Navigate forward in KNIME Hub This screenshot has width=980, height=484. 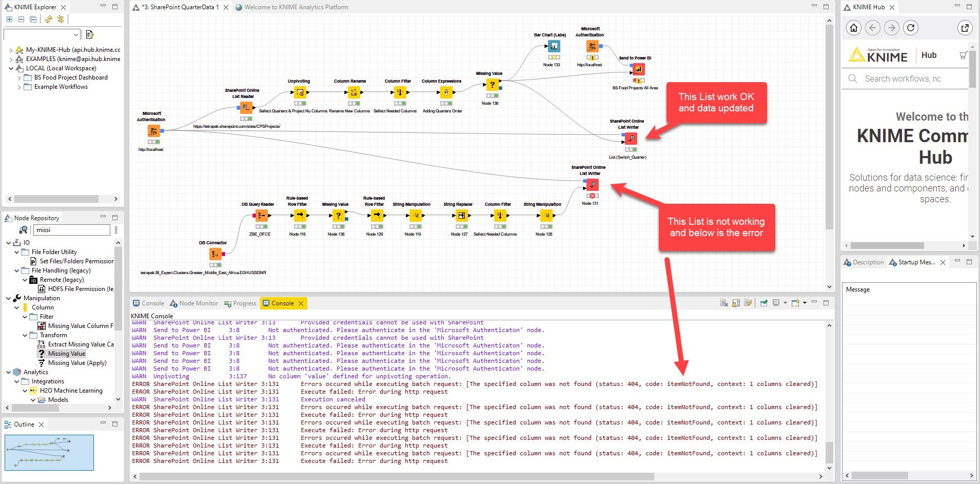click(x=892, y=28)
